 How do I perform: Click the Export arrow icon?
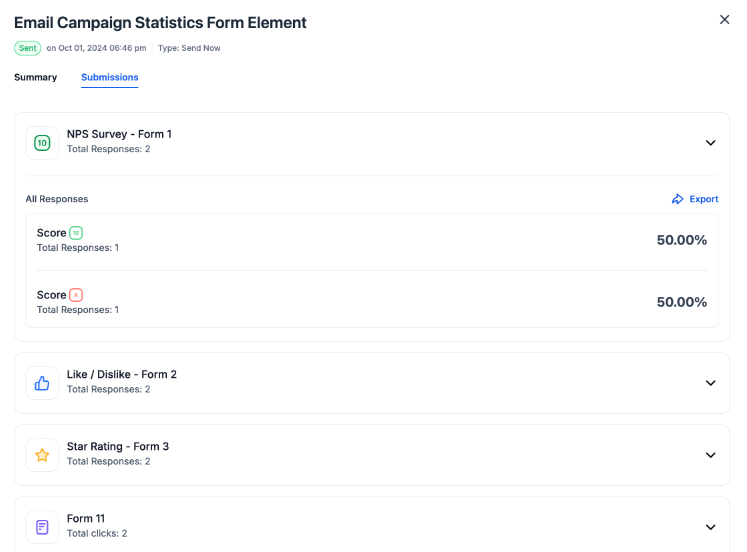point(677,199)
